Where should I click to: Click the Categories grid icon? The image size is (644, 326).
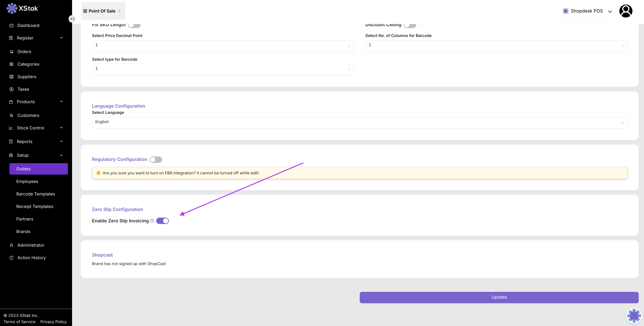tap(11, 64)
